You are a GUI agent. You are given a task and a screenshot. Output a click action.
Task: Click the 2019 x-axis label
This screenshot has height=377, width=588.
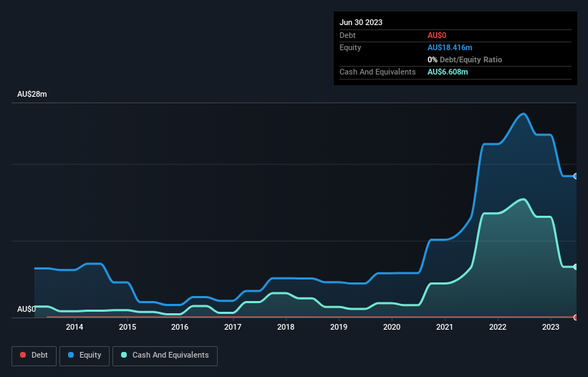coord(339,327)
